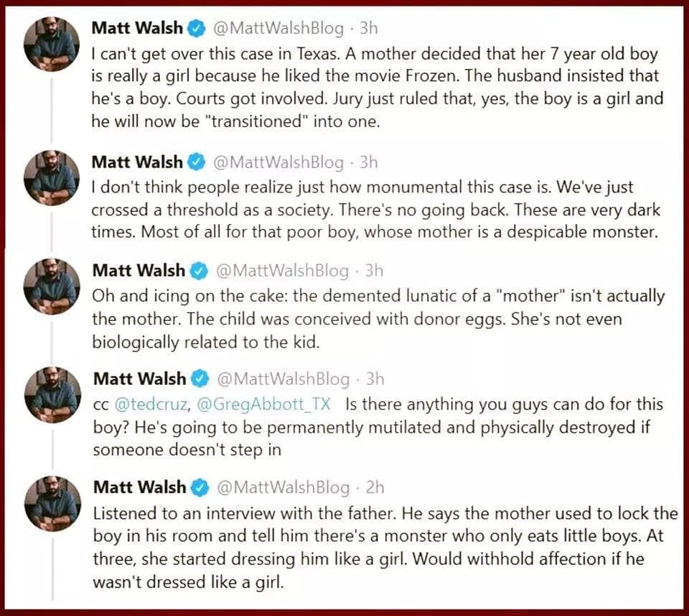Click the verified badge on first tweet
The width and height of the screenshot is (689, 616).
click(197, 29)
